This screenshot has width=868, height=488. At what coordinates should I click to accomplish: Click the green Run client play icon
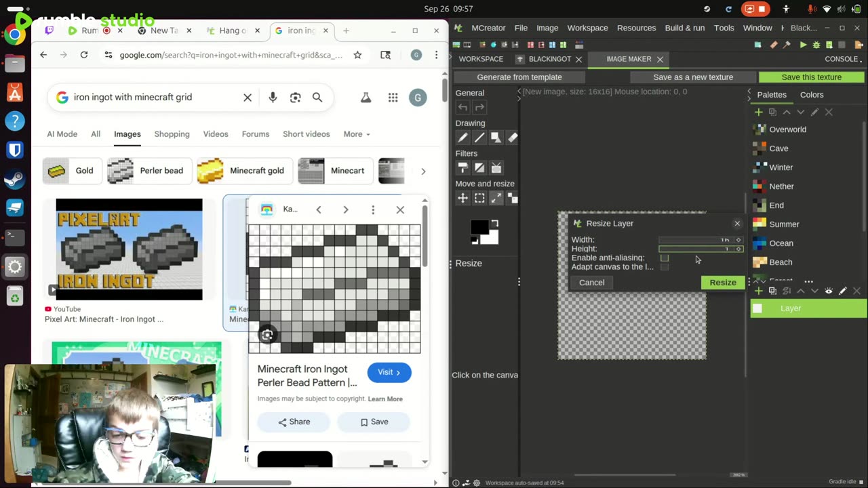(x=804, y=45)
